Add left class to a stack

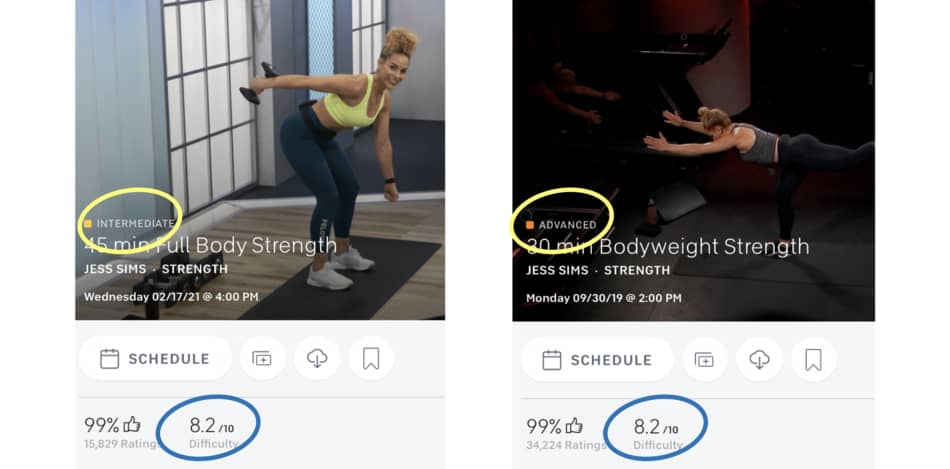click(262, 359)
